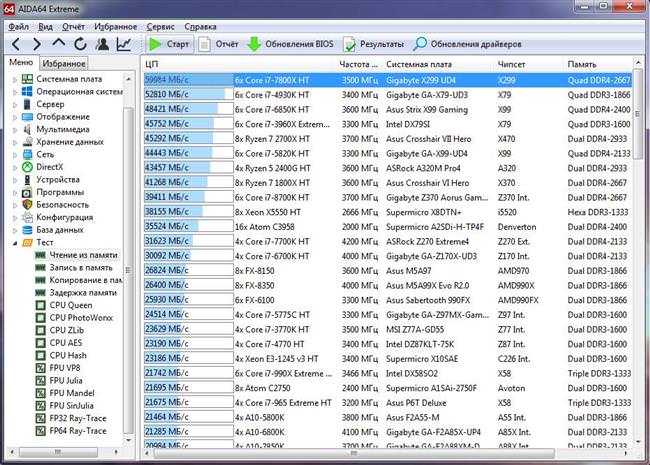650x465 pixels.
Task: Expand the Сервер tree node
Action: [x=15, y=104]
